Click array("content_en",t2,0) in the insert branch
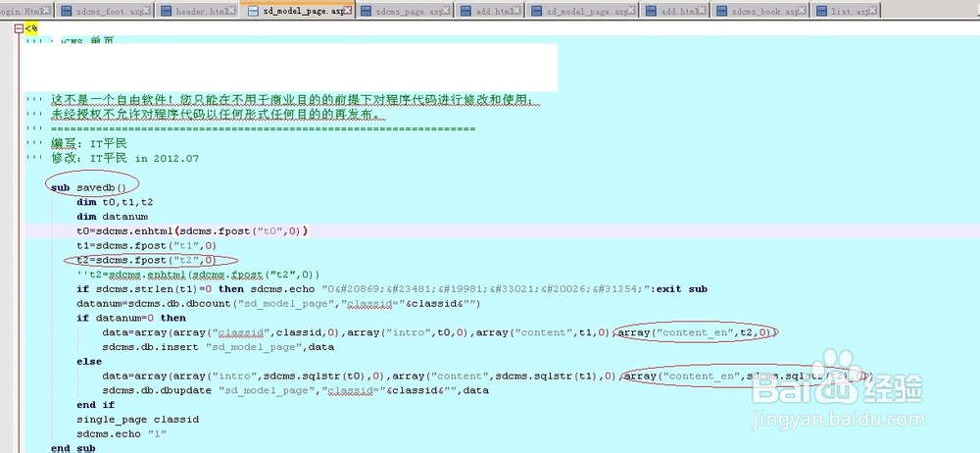 (696, 332)
